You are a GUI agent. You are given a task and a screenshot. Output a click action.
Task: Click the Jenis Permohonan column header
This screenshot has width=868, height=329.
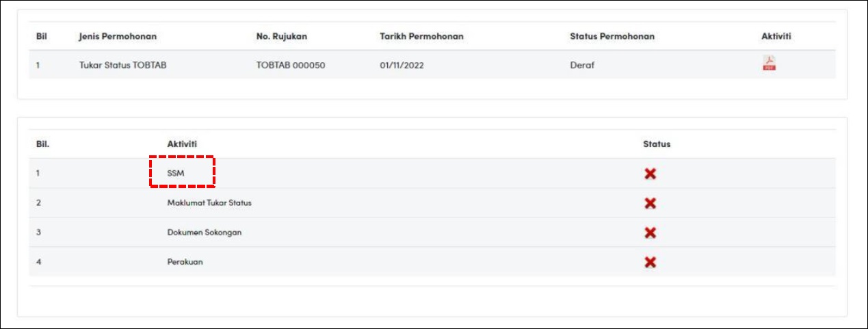[x=118, y=36]
